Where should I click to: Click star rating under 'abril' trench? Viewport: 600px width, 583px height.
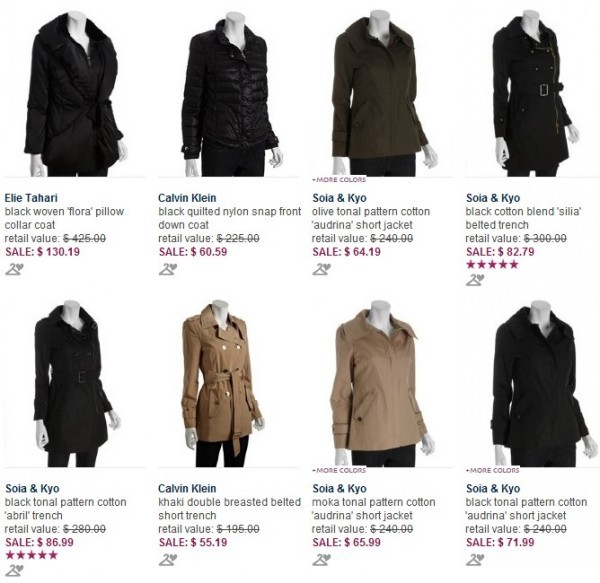coord(31,555)
